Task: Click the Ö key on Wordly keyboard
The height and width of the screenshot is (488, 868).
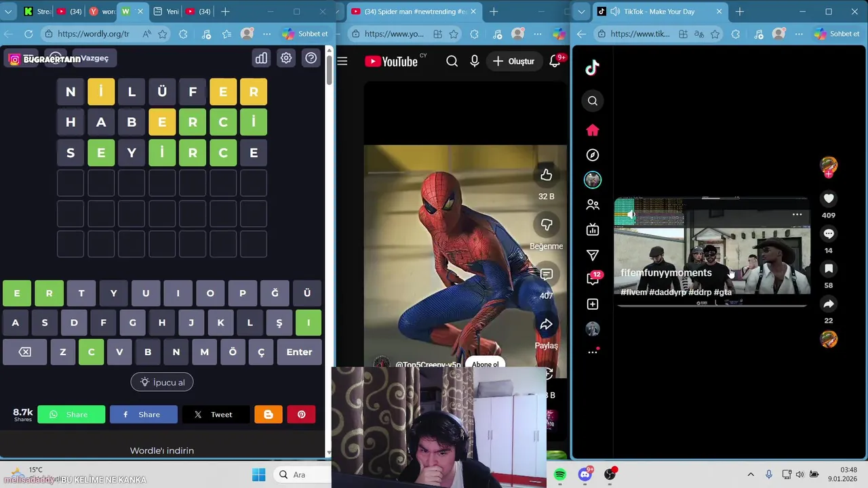Action: (233, 352)
